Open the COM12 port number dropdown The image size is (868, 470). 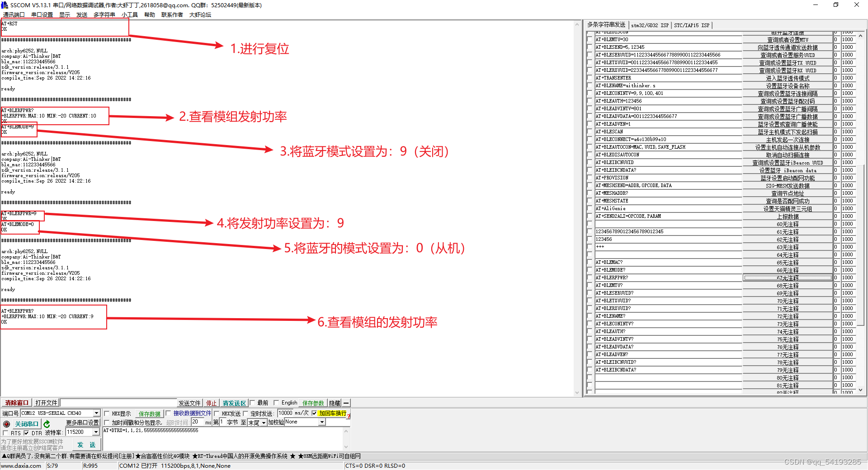(96, 413)
